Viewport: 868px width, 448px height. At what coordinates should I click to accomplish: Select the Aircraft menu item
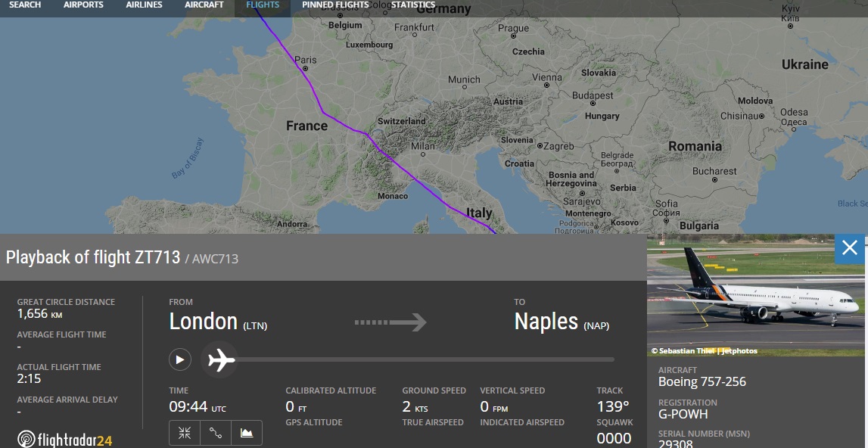[204, 5]
